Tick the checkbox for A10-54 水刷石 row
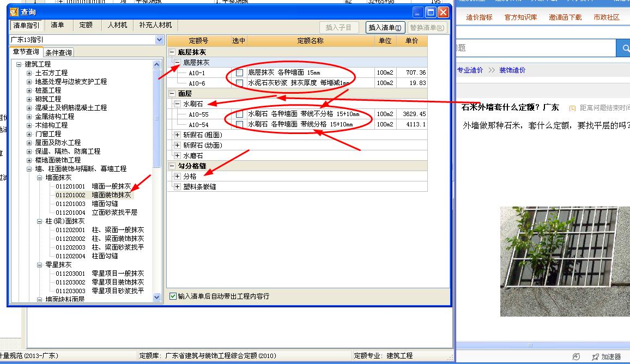This screenshot has height=364, width=630. (x=239, y=125)
